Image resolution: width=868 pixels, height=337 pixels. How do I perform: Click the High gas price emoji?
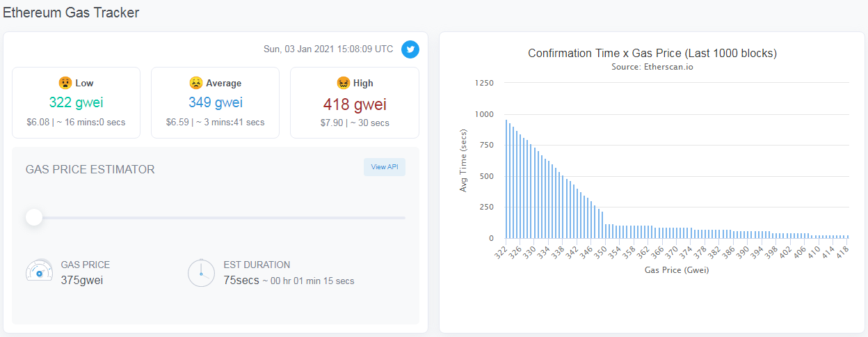[343, 83]
